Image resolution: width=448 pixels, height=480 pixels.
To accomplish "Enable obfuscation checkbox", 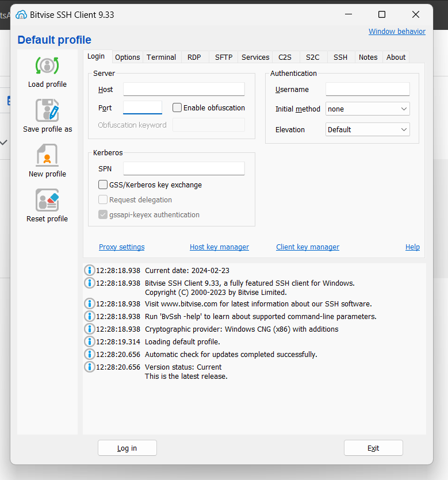I will pyautogui.click(x=177, y=107).
